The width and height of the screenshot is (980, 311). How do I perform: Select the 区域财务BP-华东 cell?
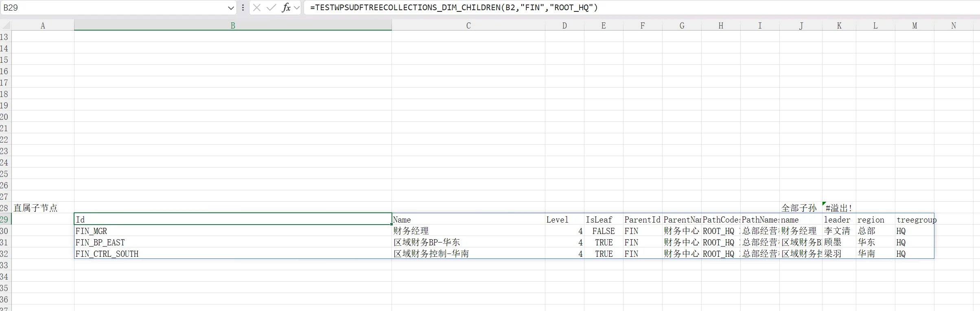point(468,242)
